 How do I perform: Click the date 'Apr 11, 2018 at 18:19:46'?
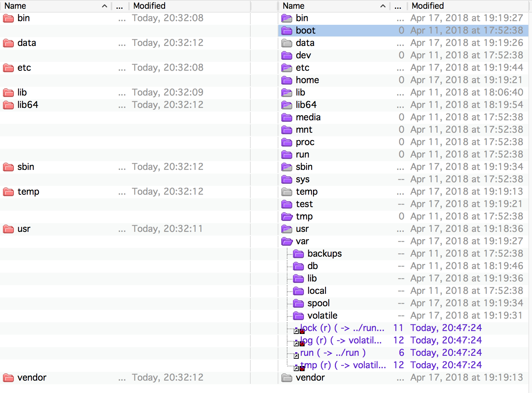pos(467,266)
